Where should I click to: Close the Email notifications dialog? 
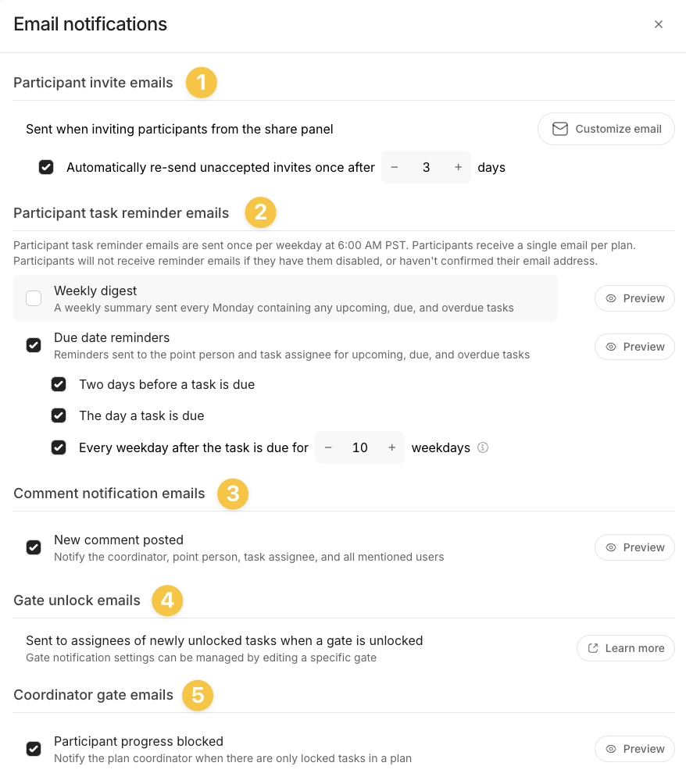pos(659,24)
